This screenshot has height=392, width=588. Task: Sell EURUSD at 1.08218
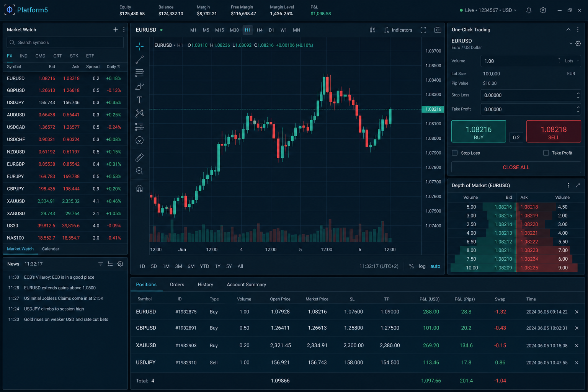pyautogui.click(x=554, y=131)
